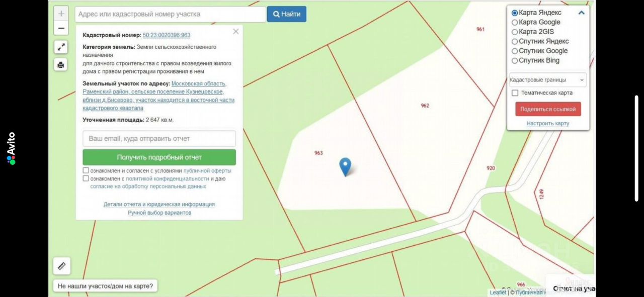Open согласие на обработку персональных данных link
The width and height of the screenshot is (644, 297).
[148, 186]
